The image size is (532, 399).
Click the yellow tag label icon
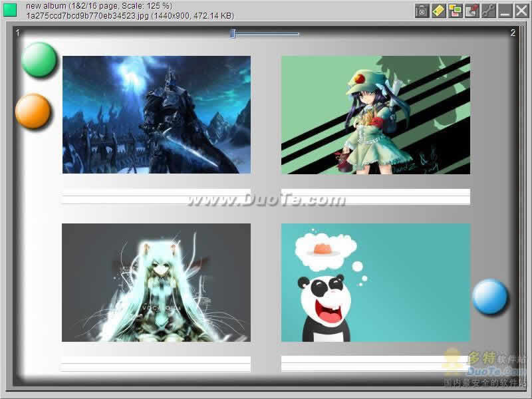pos(438,11)
